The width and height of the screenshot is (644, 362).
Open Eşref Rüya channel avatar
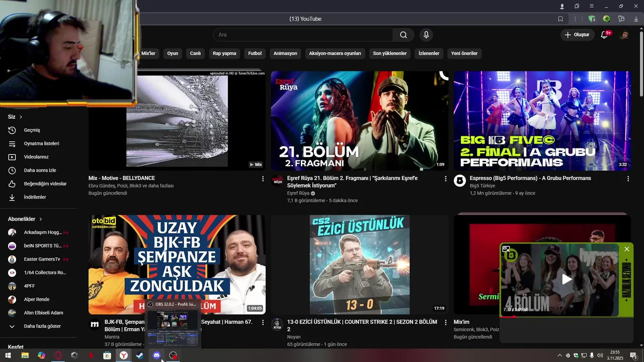point(277,180)
